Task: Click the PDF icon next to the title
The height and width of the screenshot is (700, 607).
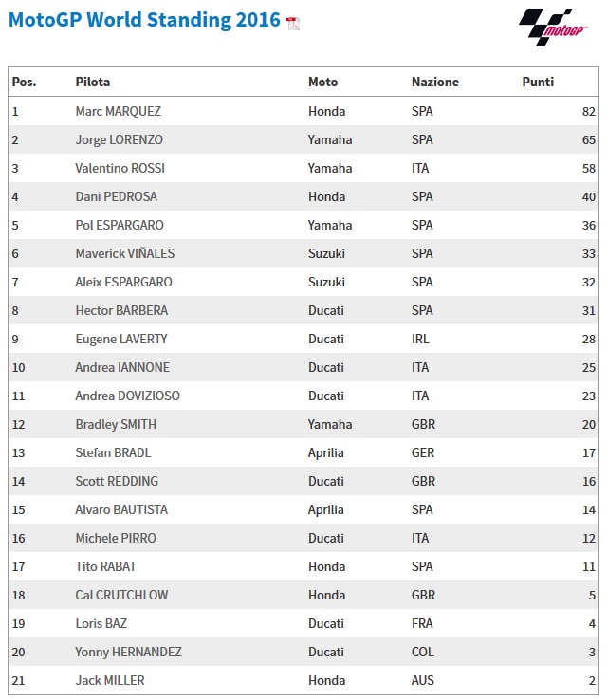Action: [x=293, y=23]
